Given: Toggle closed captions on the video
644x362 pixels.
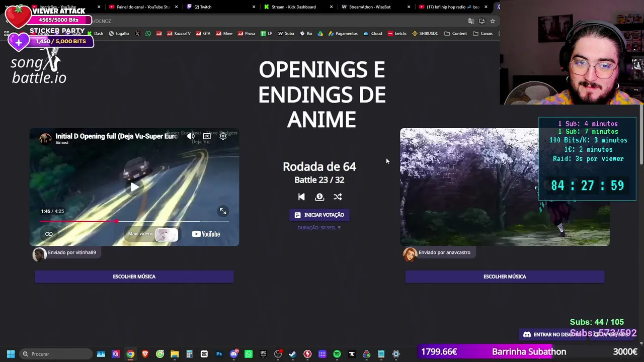Looking at the screenshot, I should tap(207, 136).
